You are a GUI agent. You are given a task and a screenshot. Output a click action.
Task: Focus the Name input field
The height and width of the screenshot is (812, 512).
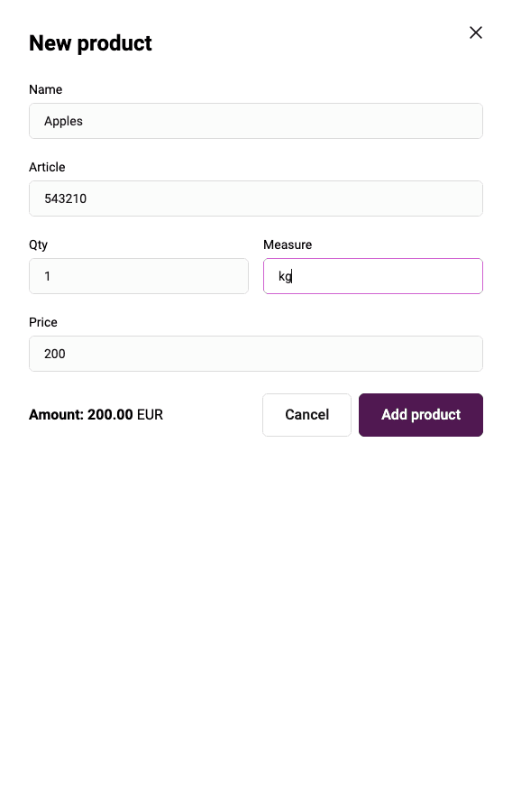(255, 121)
